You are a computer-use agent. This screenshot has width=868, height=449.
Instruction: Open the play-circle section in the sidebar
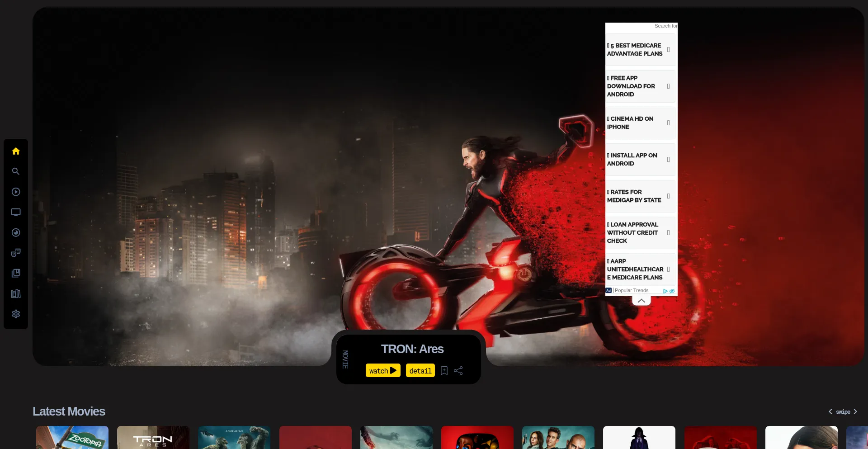(16, 192)
